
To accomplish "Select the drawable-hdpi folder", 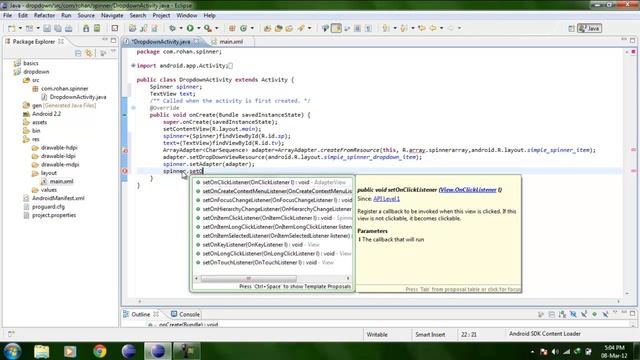I will pos(59,147).
